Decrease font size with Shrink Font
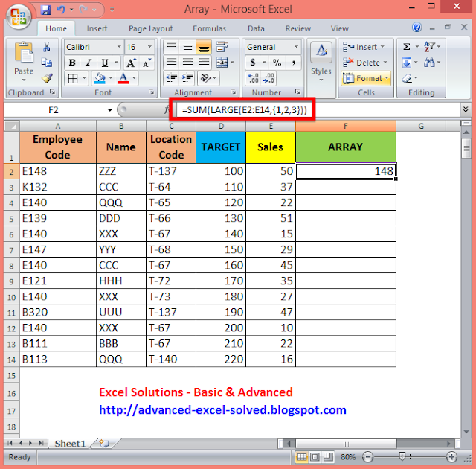The height and width of the screenshot is (469, 476). [147, 63]
